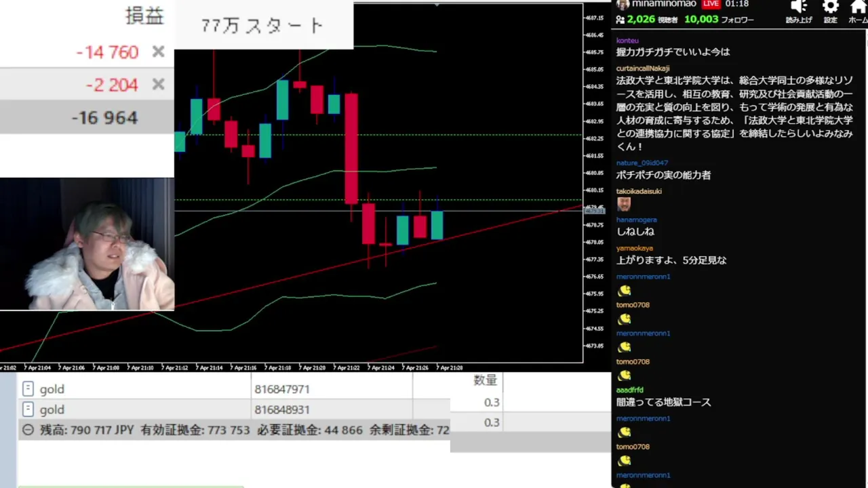Click the viewers icon beside 2,026

620,20
